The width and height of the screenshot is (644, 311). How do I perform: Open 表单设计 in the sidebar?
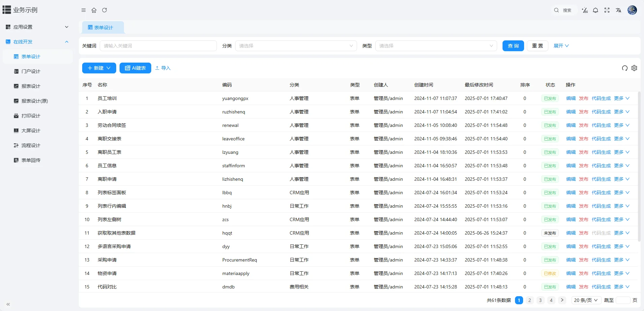pos(38,57)
